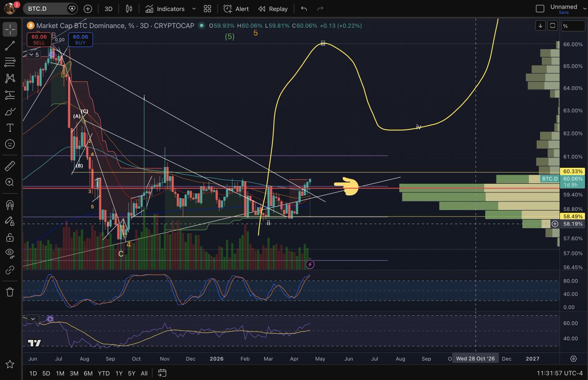Image resolution: width=588 pixels, height=380 pixels.
Task: Click the purple indicator icon in RSI pane
Action: (x=50, y=319)
